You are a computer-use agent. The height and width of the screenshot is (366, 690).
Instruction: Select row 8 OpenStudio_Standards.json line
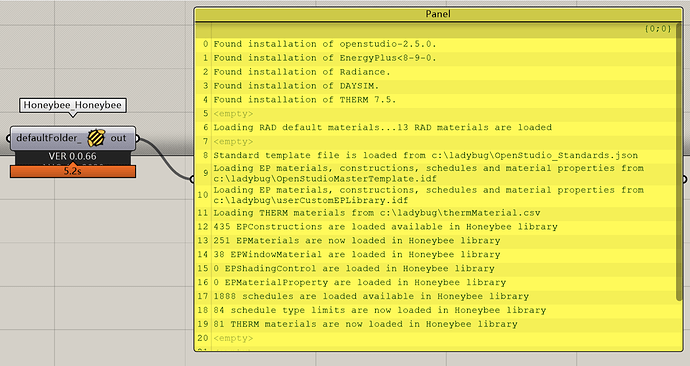(x=436, y=155)
